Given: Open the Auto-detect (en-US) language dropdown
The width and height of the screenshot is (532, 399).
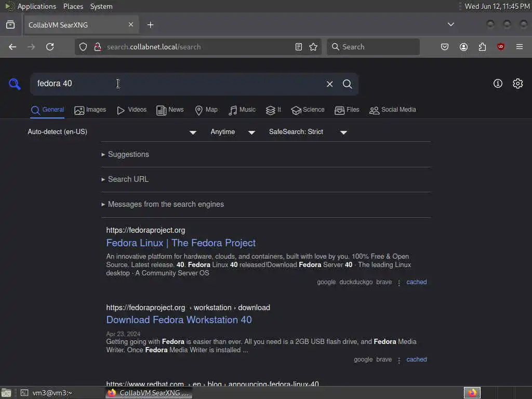Looking at the screenshot, I should [112, 132].
